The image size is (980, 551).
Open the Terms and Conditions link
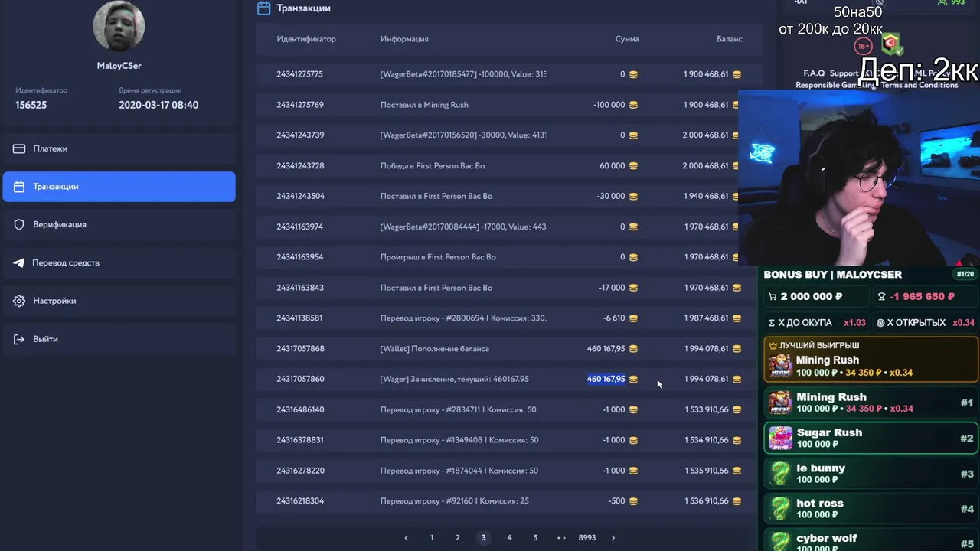(x=920, y=85)
